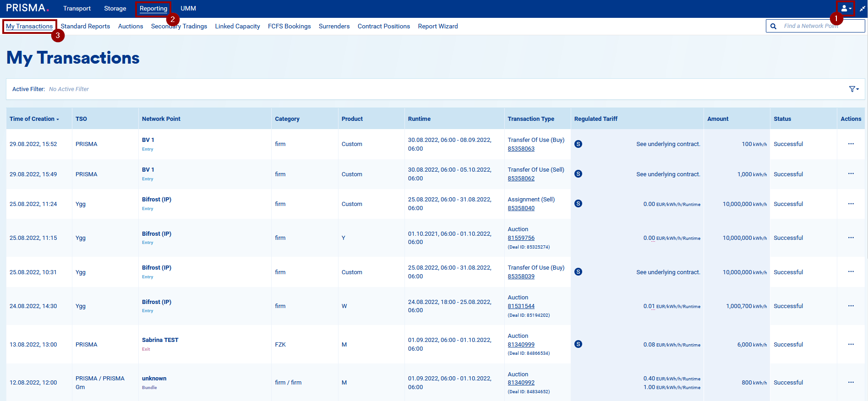
Task: Click PRISMA logo in header
Action: [x=27, y=8]
